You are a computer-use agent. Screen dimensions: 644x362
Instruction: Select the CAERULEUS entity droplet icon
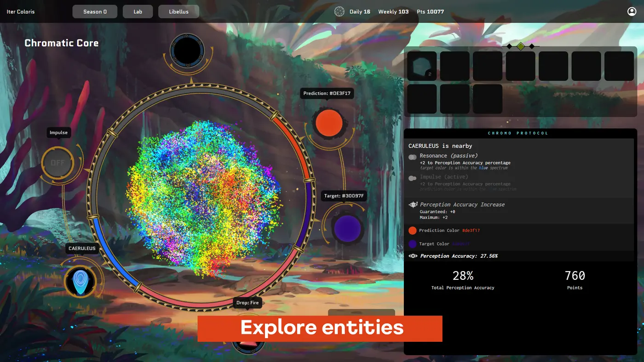(80, 281)
